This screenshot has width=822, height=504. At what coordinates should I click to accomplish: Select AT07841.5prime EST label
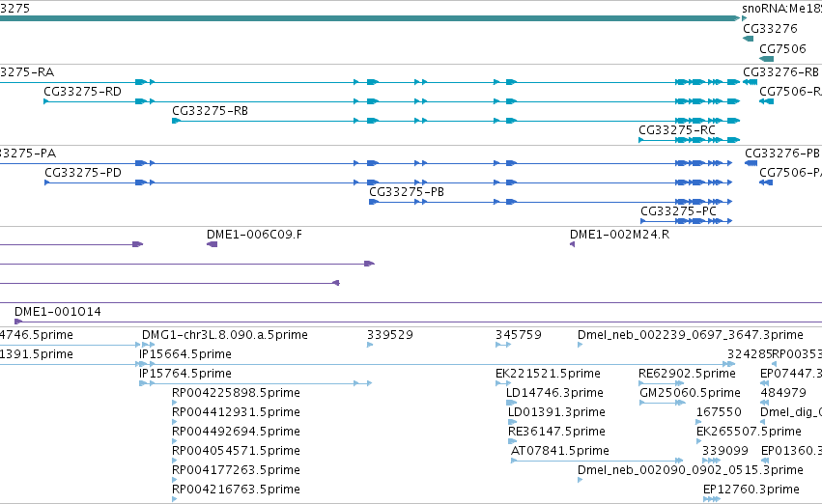coord(560,452)
